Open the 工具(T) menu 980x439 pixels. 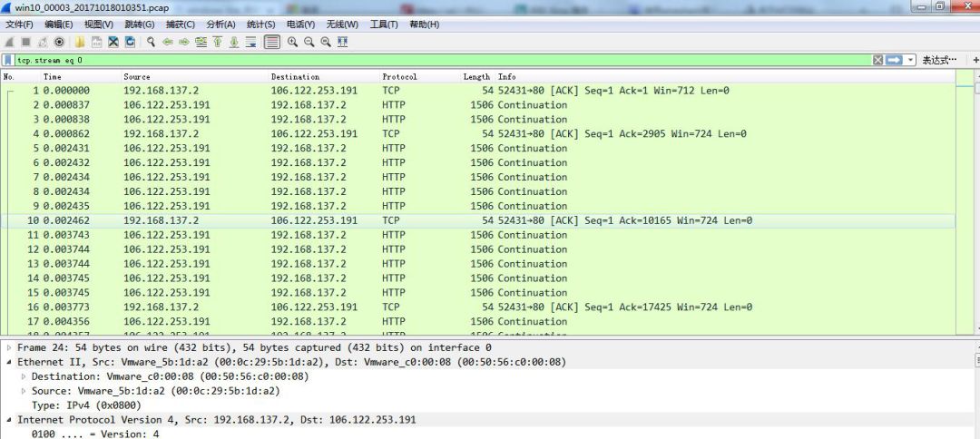(384, 24)
